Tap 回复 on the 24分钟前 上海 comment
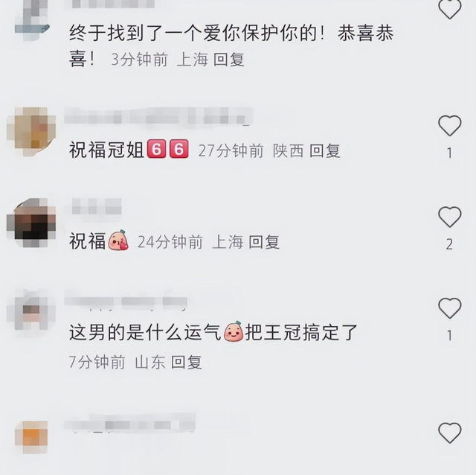The image size is (476, 475). (x=264, y=242)
